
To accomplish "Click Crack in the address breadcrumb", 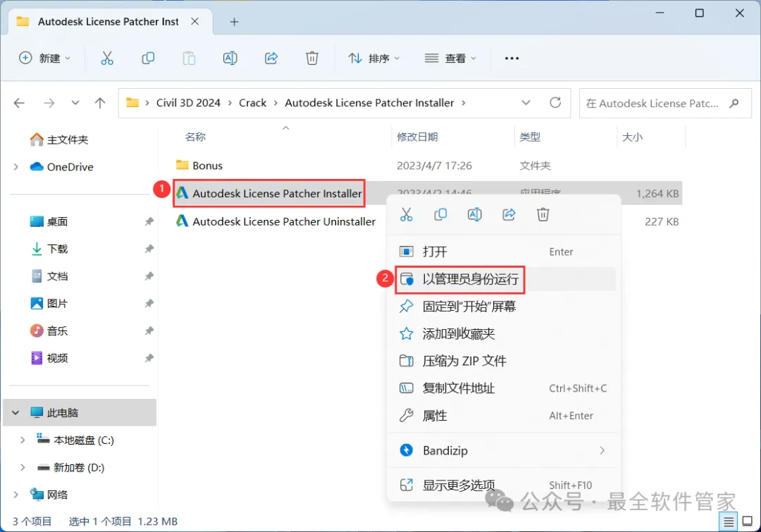I will [252, 103].
